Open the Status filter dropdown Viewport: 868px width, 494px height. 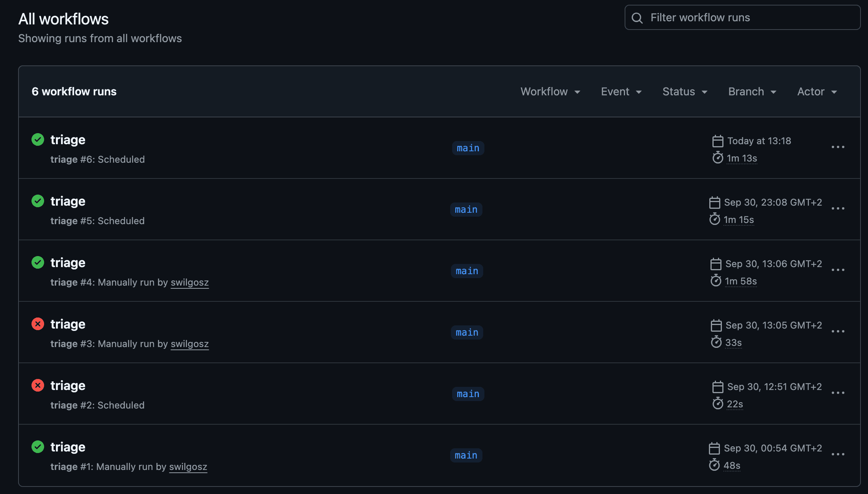coord(685,91)
